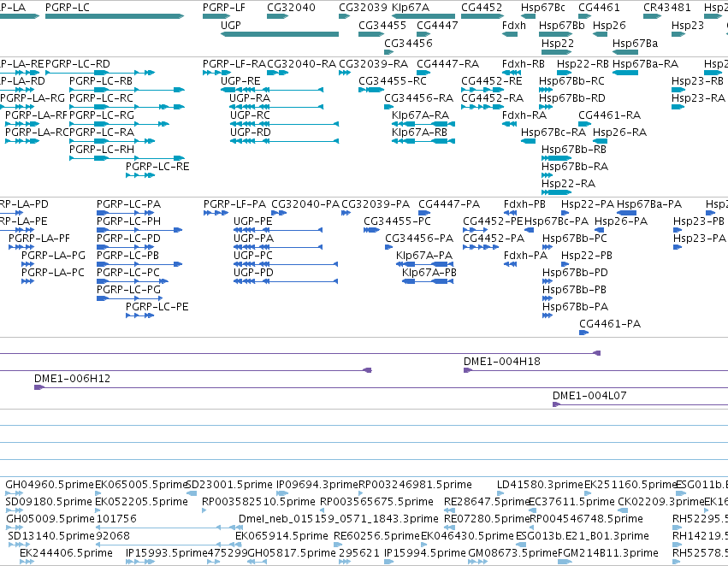This screenshot has height=566, width=728.
Task: Click transcript PGRP-LA-RG label
Action: pos(33,97)
